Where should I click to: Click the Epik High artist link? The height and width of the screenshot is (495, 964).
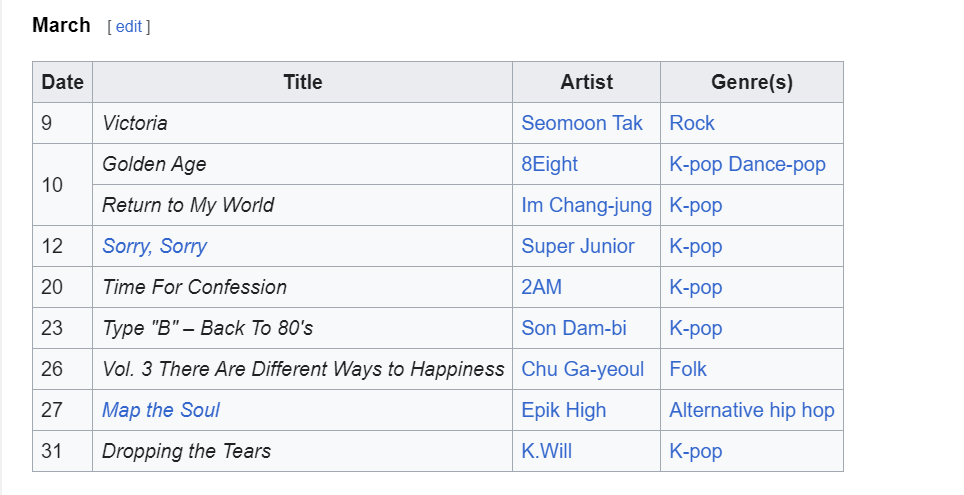[x=563, y=410]
